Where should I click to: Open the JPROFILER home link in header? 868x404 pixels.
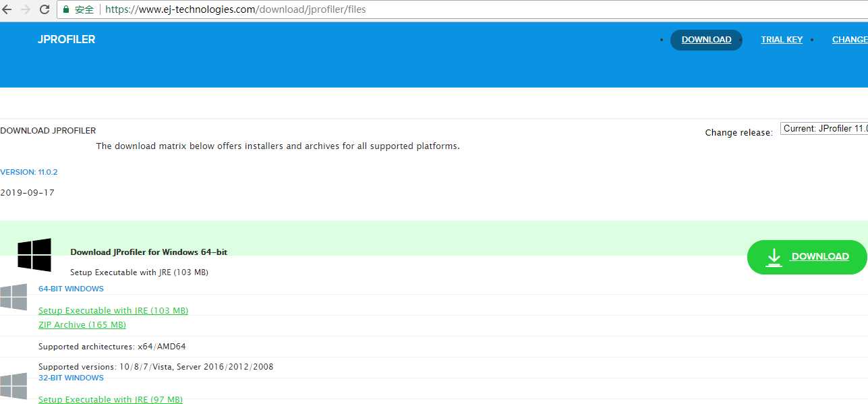pos(66,40)
